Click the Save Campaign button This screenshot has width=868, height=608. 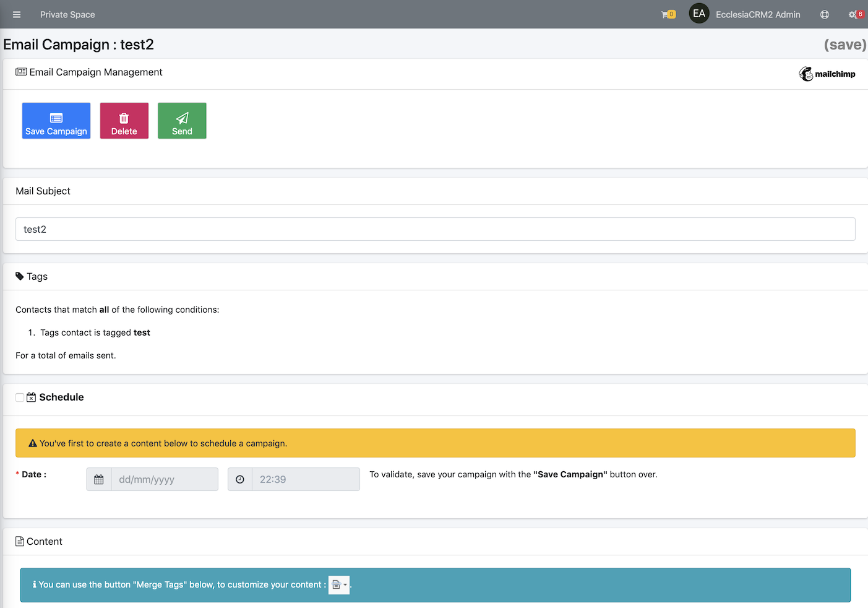click(x=56, y=121)
